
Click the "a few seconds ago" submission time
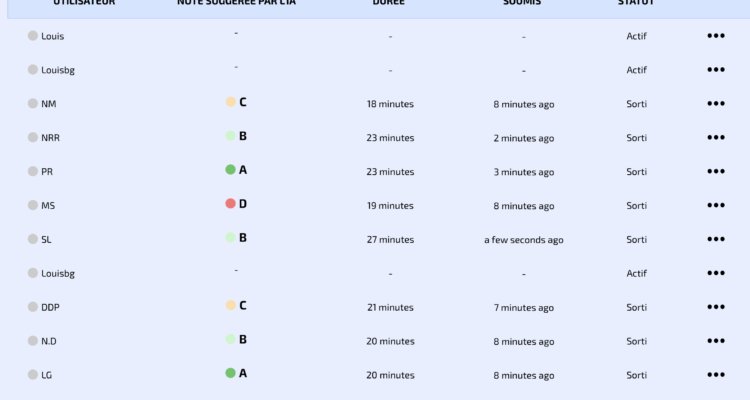(x=523, y=240)
